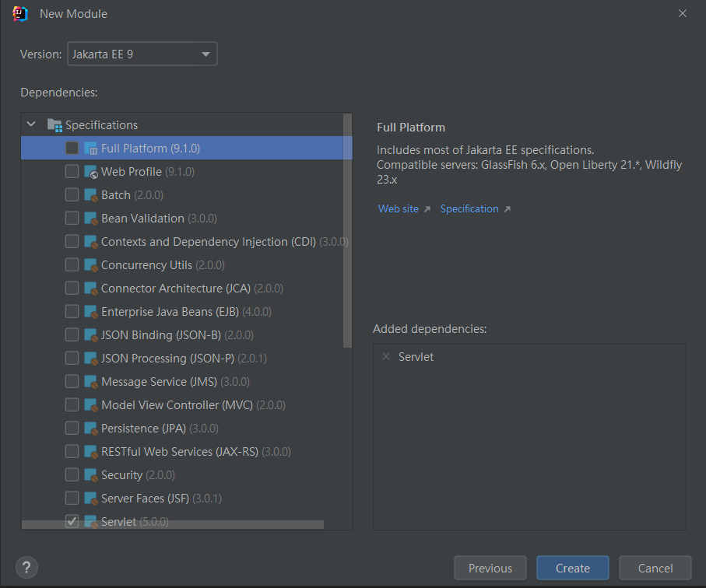706x588 pixels.
Task: Select the Web Profile (9.1.0) row
Action: (186, 172)
